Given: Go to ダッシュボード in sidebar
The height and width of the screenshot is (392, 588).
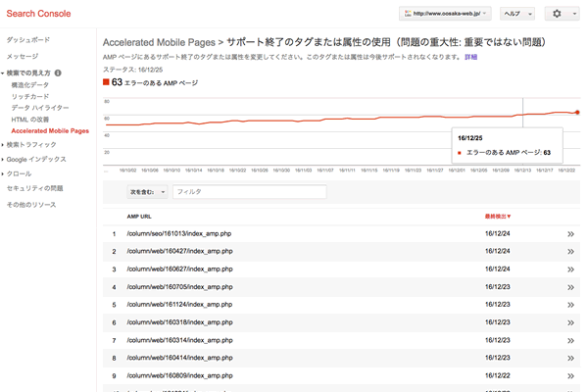Looking at the screenshot, I should coord(28,40).
